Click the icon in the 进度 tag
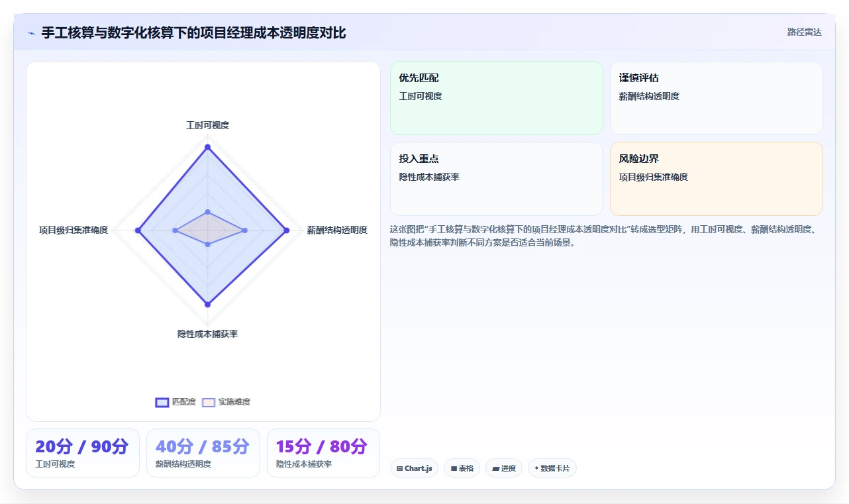The width and height of the screenshot is (849, 504). [495, 468]
